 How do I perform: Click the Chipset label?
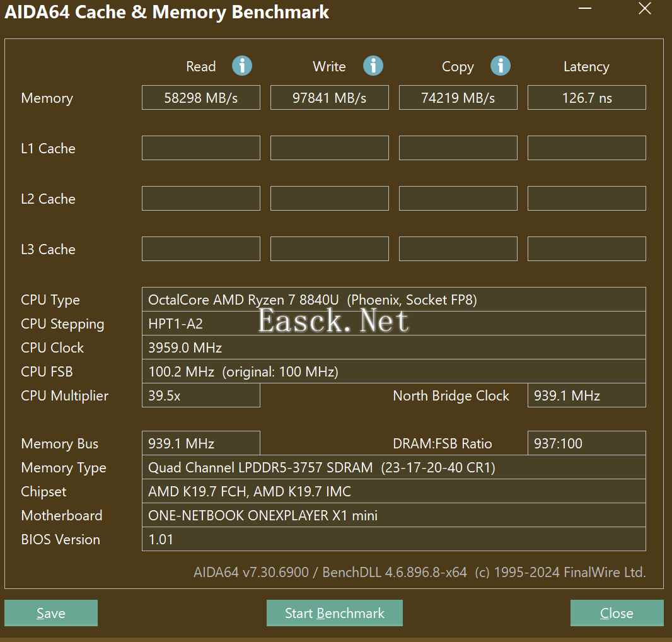[x=43, y=491]
